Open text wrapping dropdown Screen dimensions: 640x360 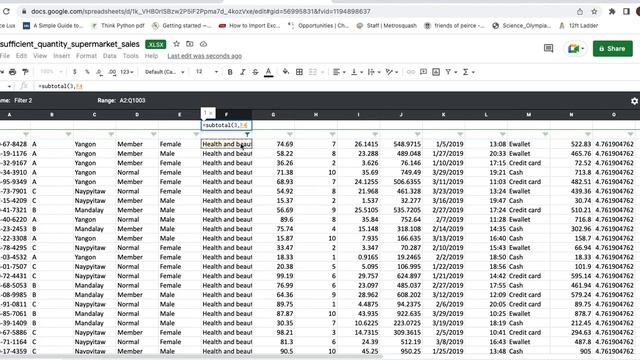coord(374,72)
